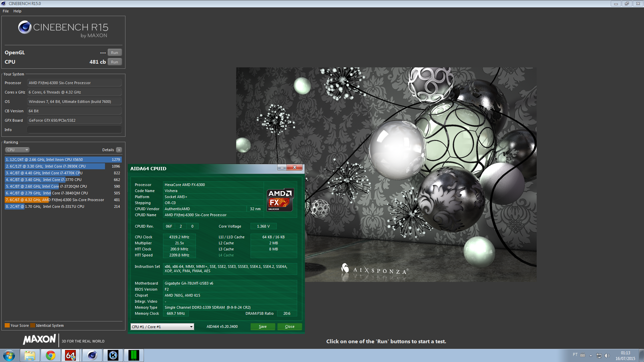
Task: Close AIDA64 CPUID via red X button
Action: 294,168
